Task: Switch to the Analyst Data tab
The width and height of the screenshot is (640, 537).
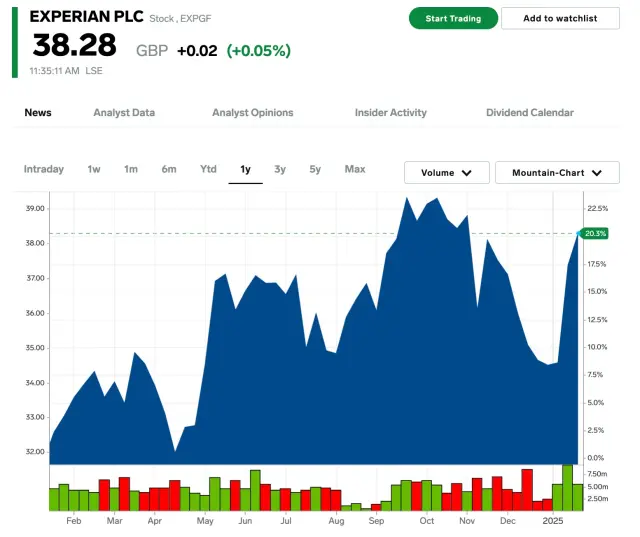Action: [x=124, y=113]
